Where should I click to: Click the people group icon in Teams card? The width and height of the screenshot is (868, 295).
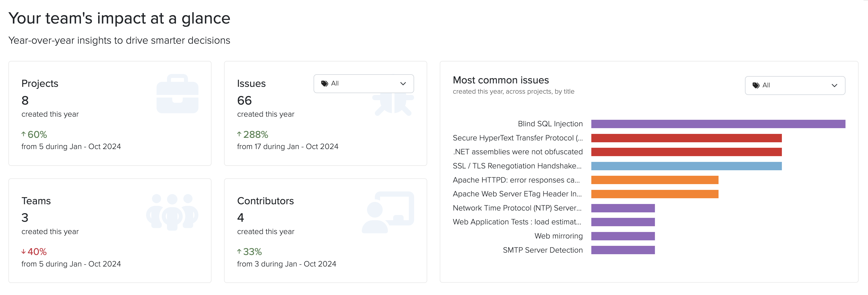click(172, 212)
